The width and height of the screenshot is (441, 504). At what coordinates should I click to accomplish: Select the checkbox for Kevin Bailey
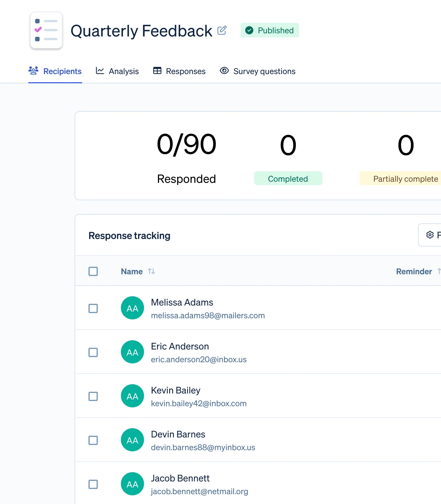[93, 396]
